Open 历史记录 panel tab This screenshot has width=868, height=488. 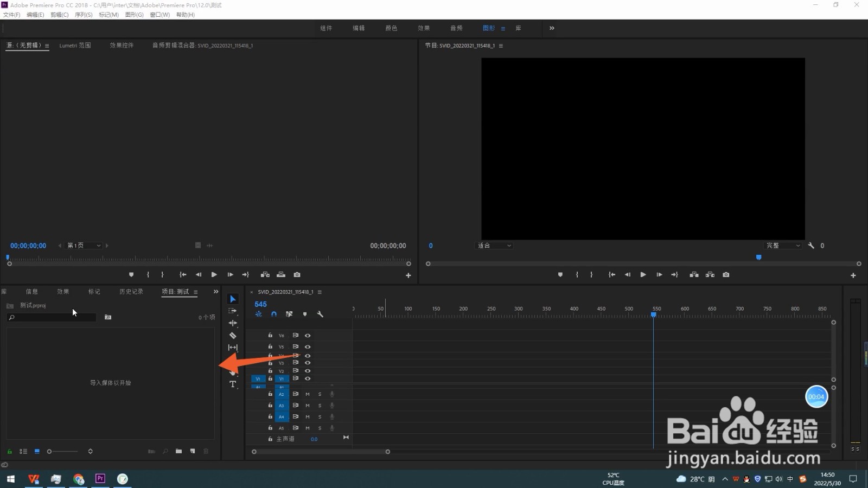pos(131,292)
